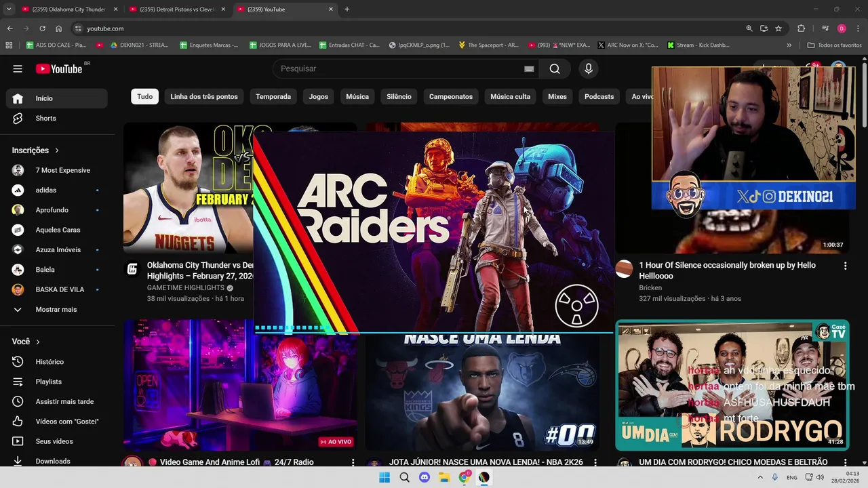Reload the page

pyautogui.click(x=42, y=28)
